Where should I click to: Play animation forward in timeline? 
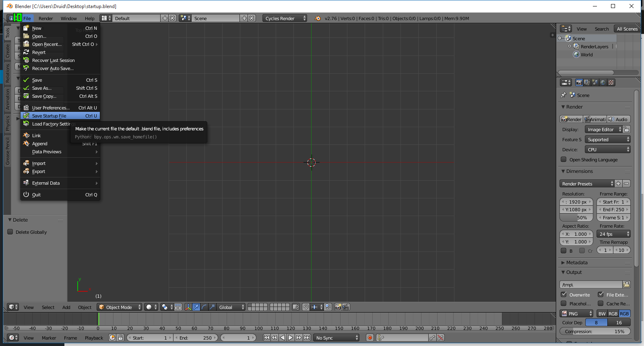coord(291,338)
